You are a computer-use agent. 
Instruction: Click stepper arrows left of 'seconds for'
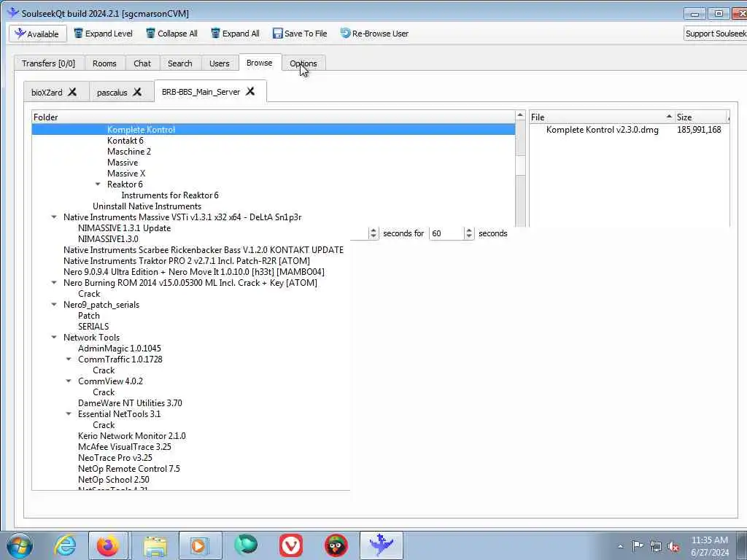[373, 233]
